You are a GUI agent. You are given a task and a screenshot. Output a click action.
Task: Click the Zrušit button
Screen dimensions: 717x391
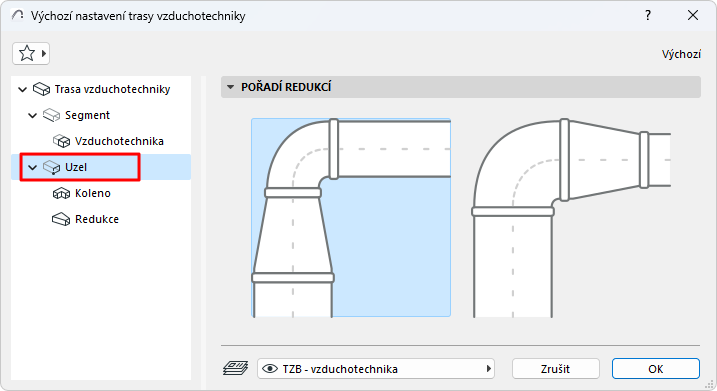click(x=556, y=369)
